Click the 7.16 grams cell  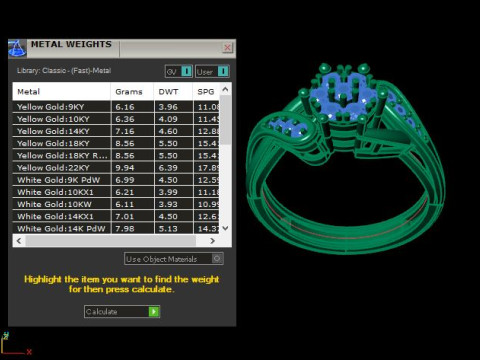pyautogui.click(x=132, y=131)
